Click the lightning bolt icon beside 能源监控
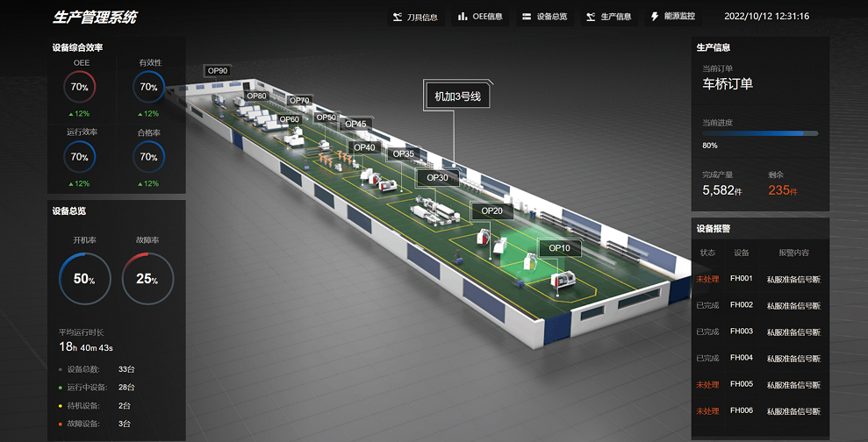 coord(655,17)
